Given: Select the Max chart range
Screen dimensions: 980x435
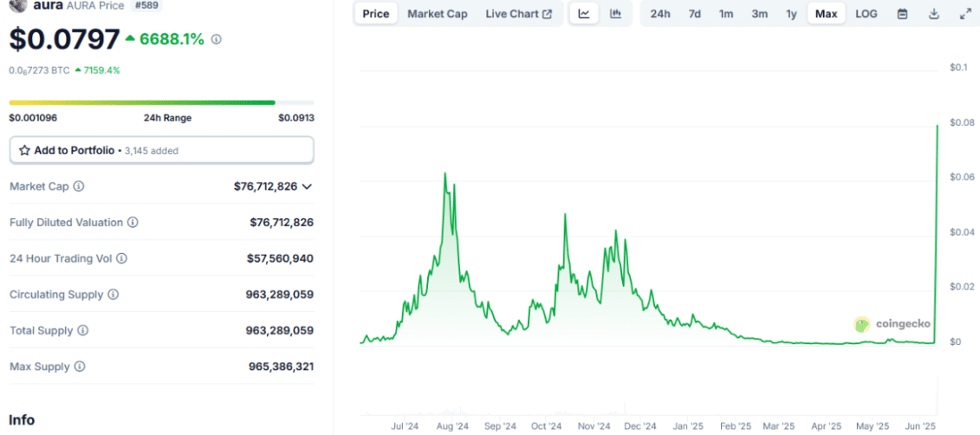Looking at the screenshot, I should (x=827, y=14).
